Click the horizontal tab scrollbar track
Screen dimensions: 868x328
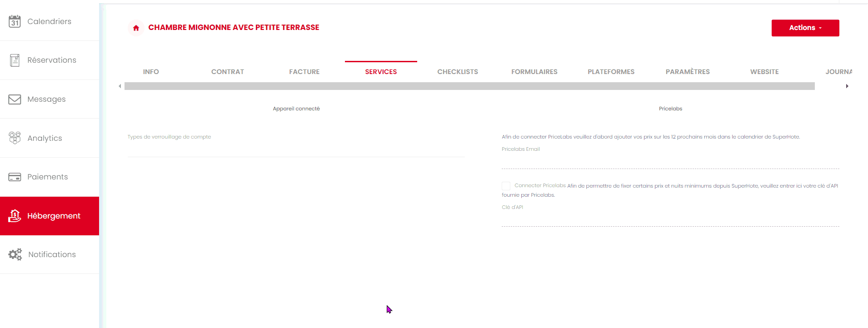[x=469, y=86]
